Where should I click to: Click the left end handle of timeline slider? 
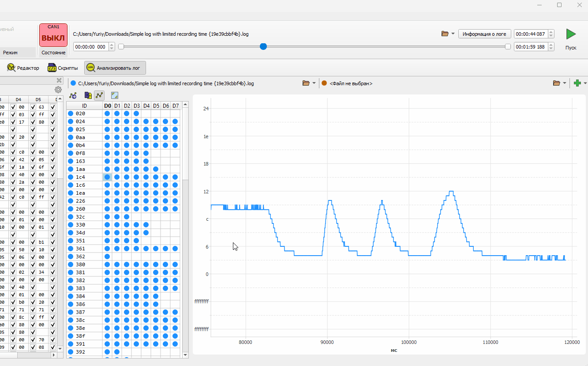tap(121, 46)
